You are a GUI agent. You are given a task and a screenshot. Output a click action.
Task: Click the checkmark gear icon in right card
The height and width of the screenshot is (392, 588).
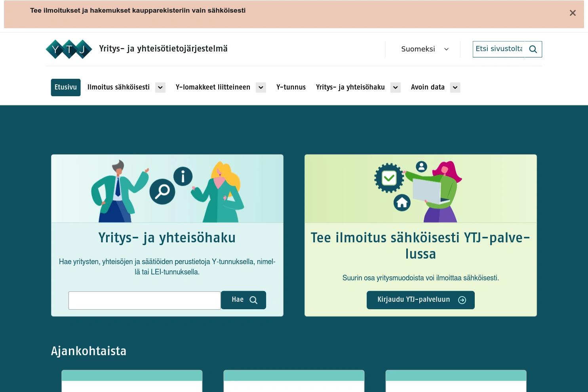(x=389, y=178)
